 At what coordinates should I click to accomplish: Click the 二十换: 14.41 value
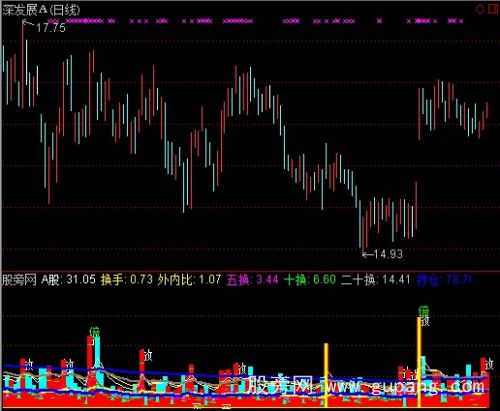(x=375, y=279)
